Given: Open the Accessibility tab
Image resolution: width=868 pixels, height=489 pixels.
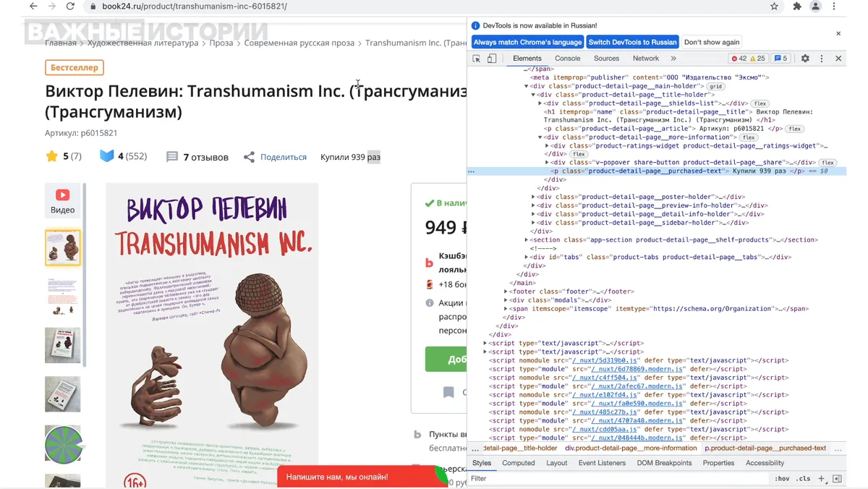Looking at the screenshot, I should 765,463.
